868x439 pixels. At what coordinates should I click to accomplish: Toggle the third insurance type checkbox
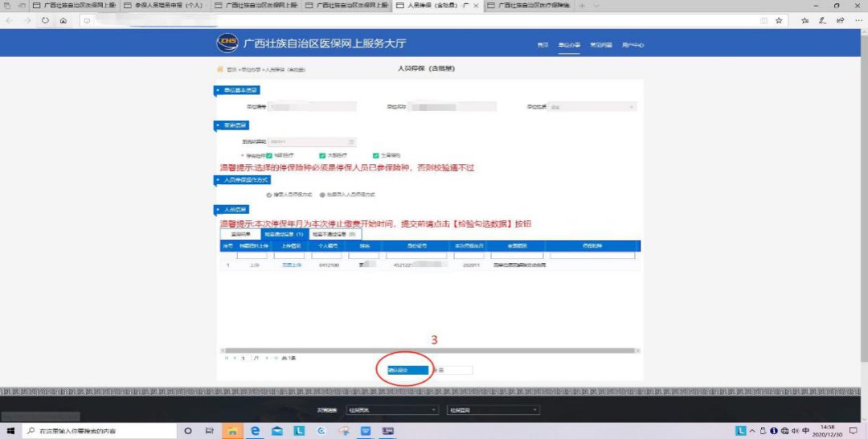point(375,156)
